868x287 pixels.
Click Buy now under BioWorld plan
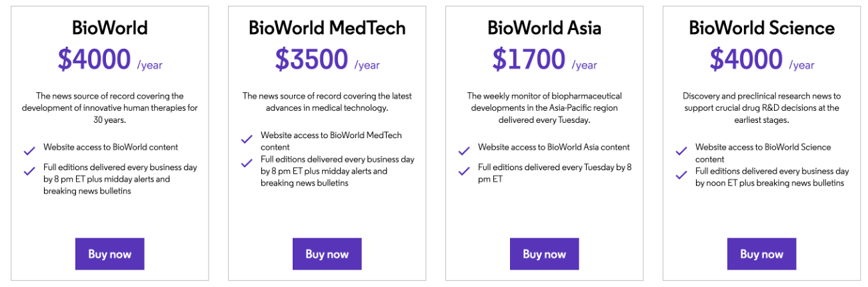point(109,254)
